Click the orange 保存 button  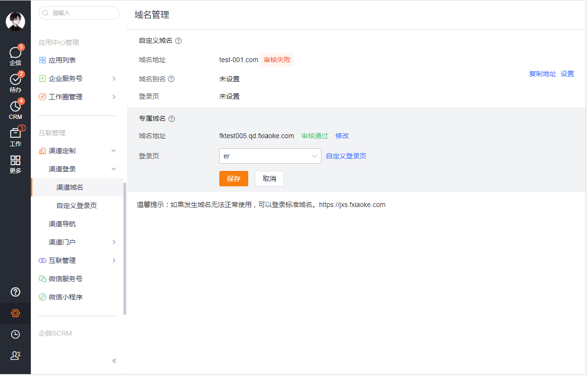coord(233,179)
